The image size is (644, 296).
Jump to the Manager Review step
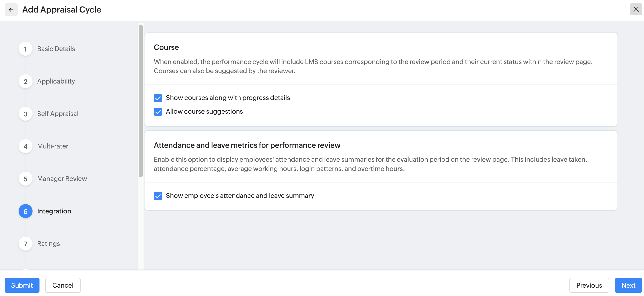pos(62,178)
